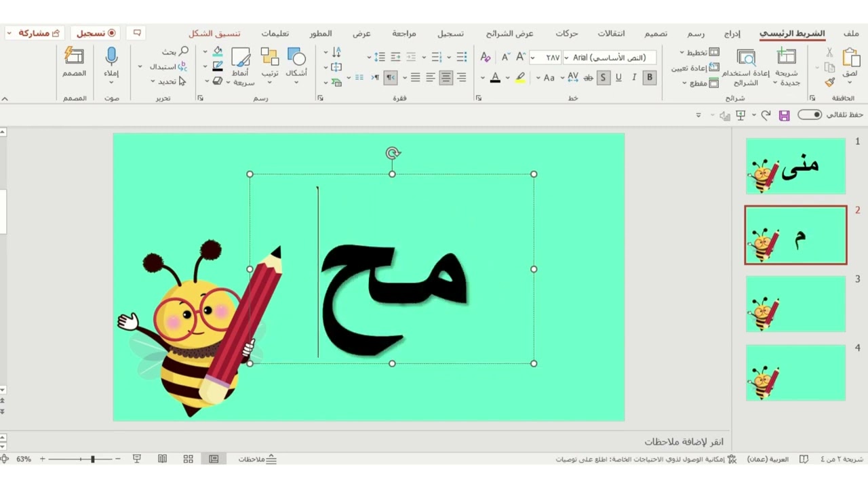Click the Bullets list icon
This screenshot has width=868, height=488.
462,58
